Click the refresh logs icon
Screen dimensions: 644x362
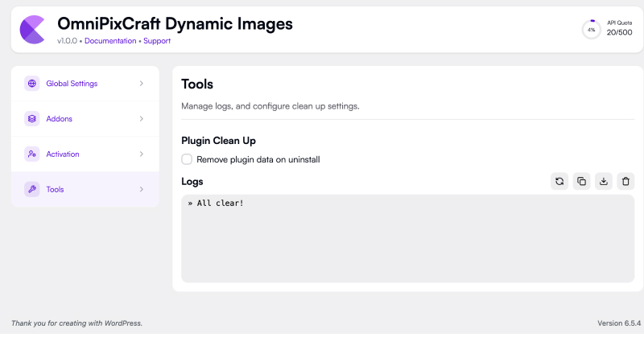[x=559, y=182]
